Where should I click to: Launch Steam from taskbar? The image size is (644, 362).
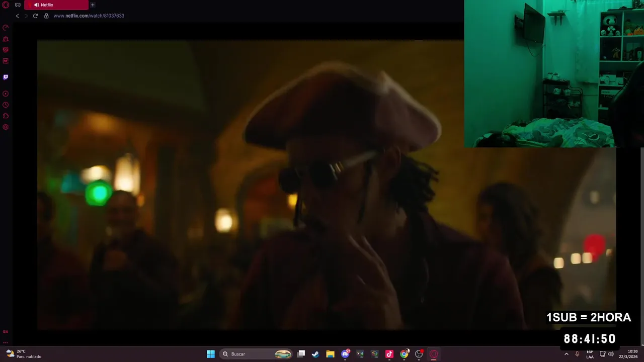point(315,354)
